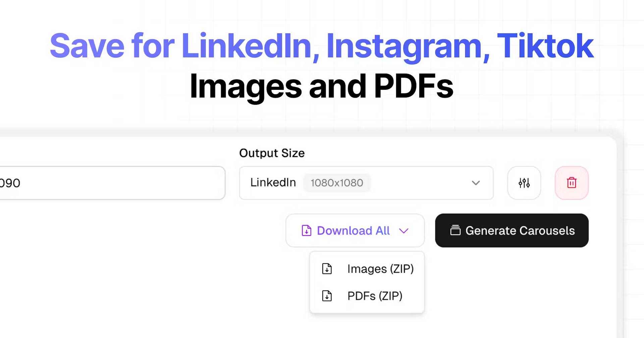Click the 1080x1080 size badge

(x=336, y=183)
